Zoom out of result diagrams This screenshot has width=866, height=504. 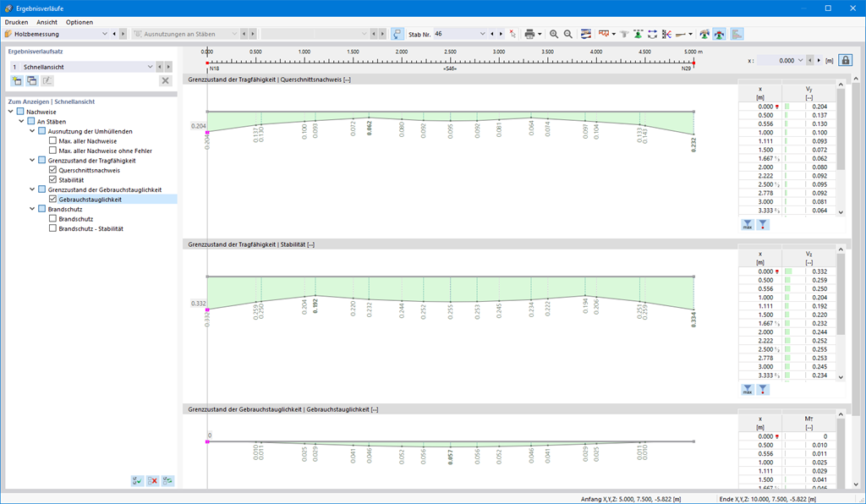[x=567, y=34]
